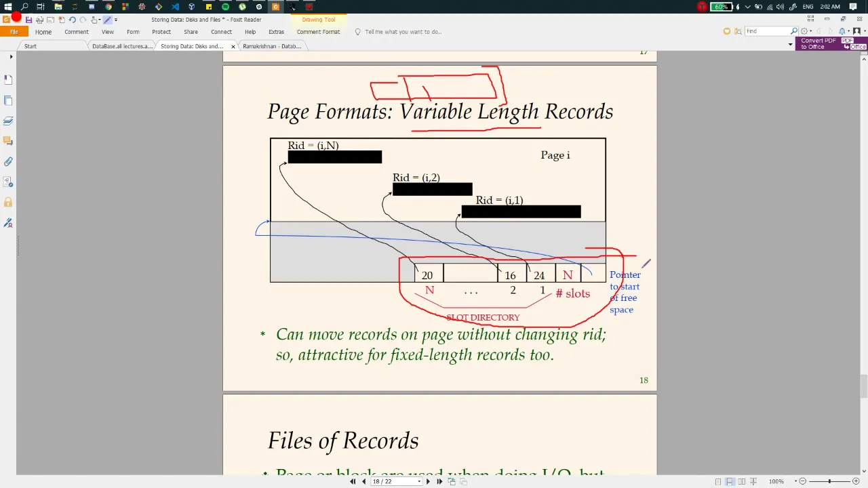Expand hand tool dropdown in quick toolbar
Image resolution: width=868 pixels, height=488 pixels.
click(x=100, y=20)
